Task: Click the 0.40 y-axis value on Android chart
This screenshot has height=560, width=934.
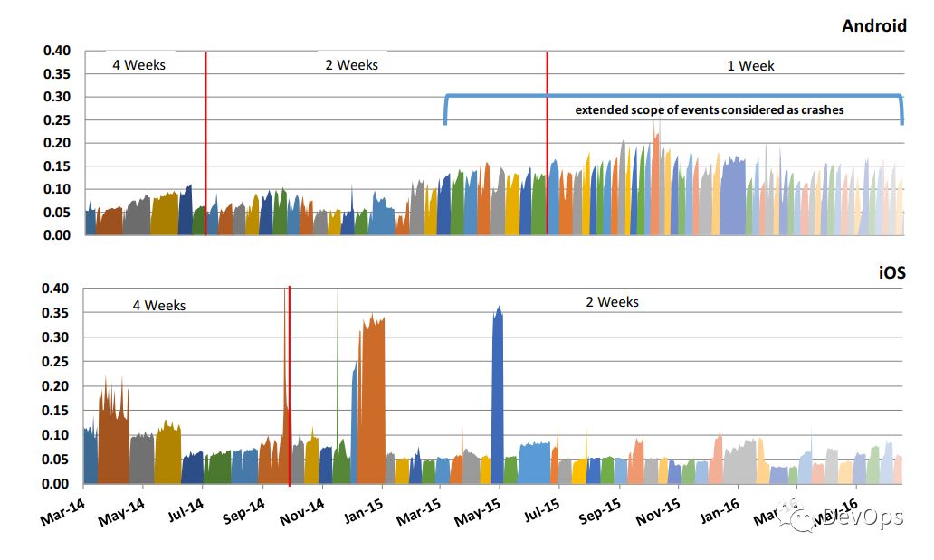Action: 57,51
